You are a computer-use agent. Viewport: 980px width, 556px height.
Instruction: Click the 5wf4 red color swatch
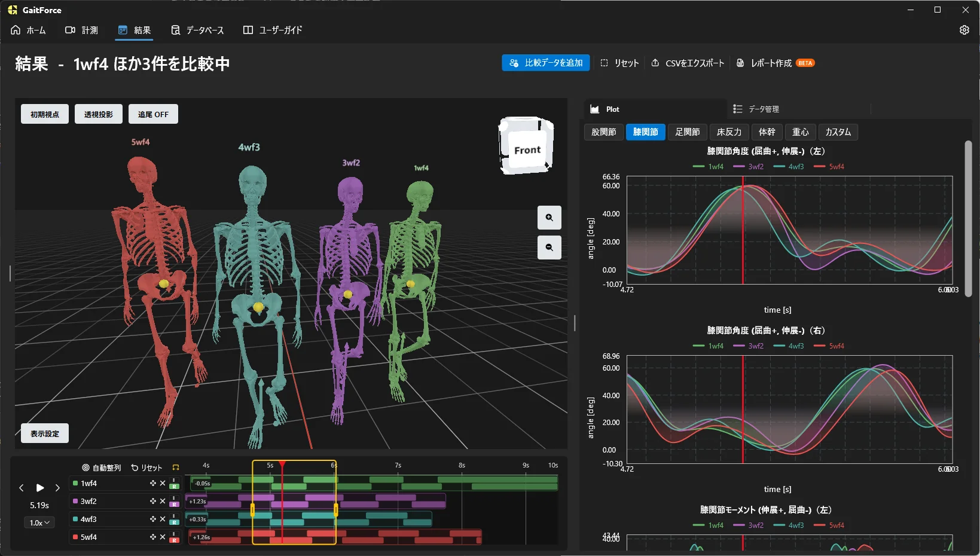pyautogui.click(x=75, y=537)
